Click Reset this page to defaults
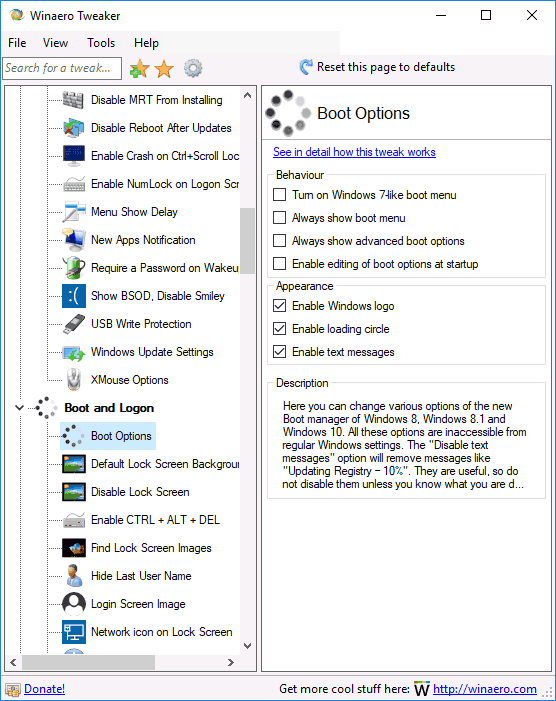This screenshot has height=701, width=556. (x=378, y=67)
